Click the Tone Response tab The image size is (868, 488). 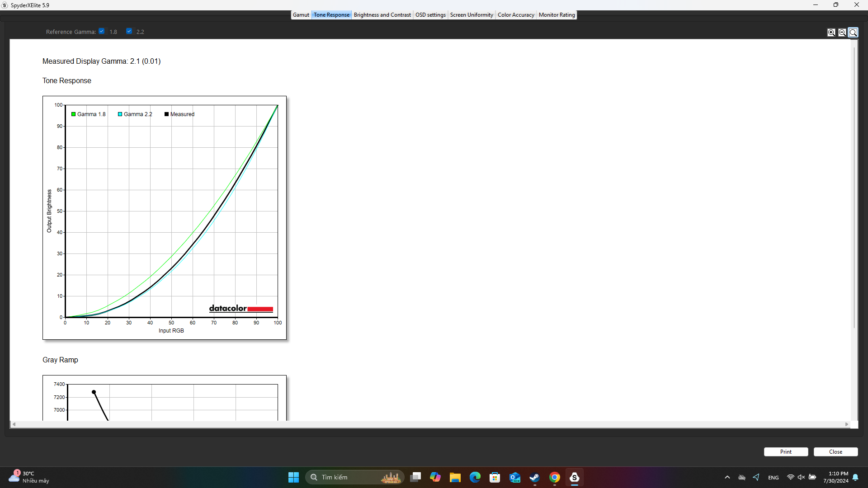click(330, 14)
